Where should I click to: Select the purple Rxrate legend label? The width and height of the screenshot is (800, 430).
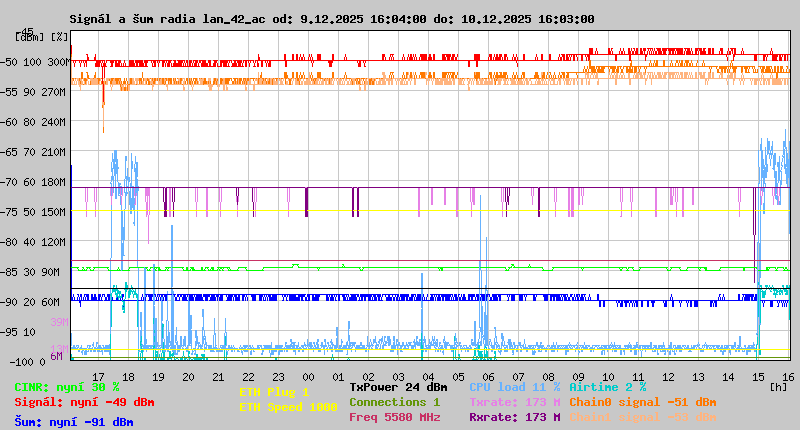pos(514,417)
